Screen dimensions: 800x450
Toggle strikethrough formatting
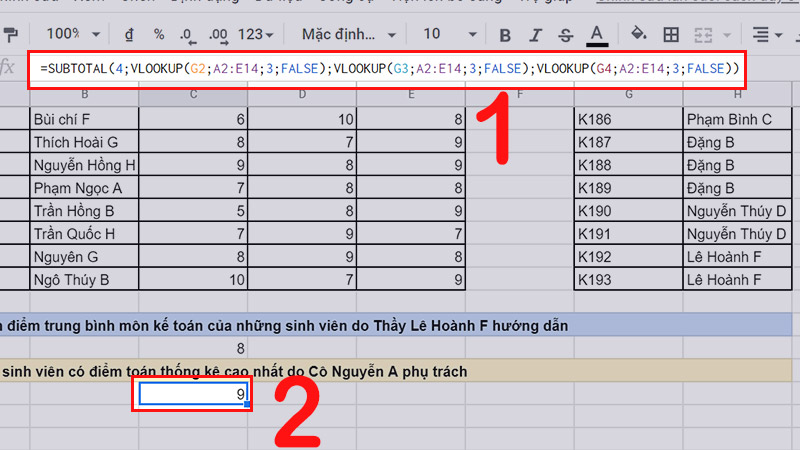pos(566,34)
